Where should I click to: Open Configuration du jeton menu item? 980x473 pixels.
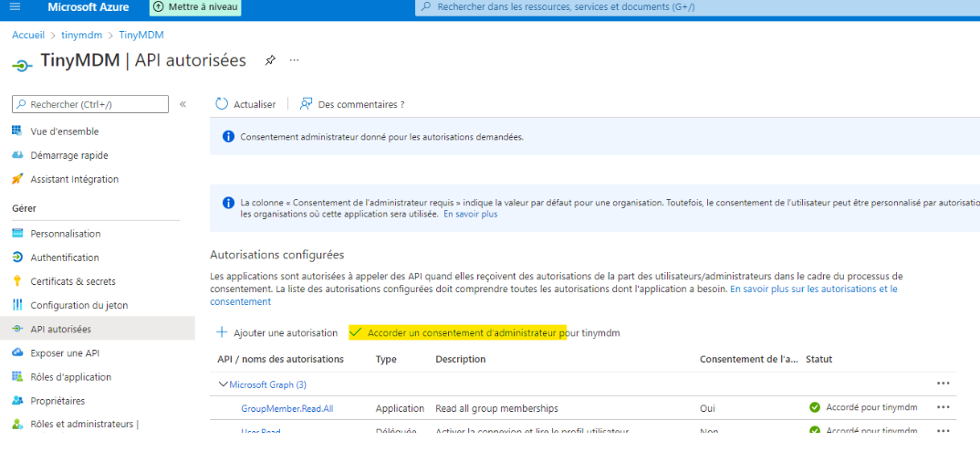pos(78,305)
